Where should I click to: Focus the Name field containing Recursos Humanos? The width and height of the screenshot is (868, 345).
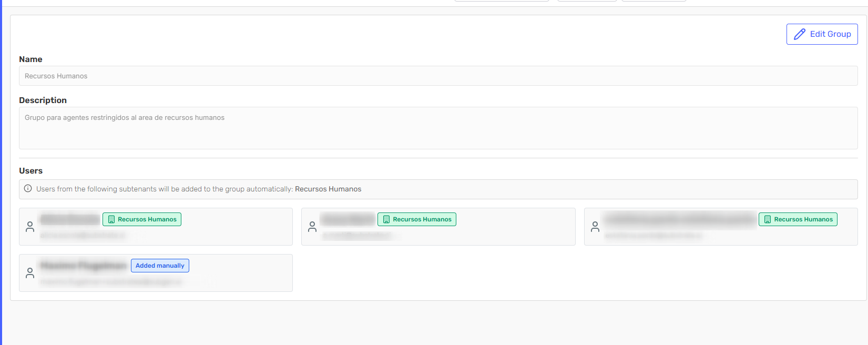click(438, 76)
